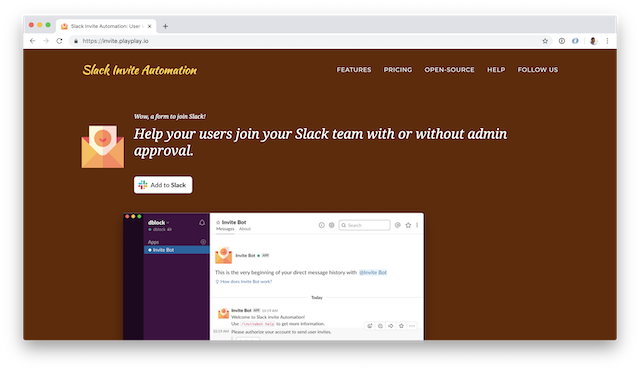Click the envelope invite logo image
Viewport: 640px width, 371px height.
coord(103,147)
